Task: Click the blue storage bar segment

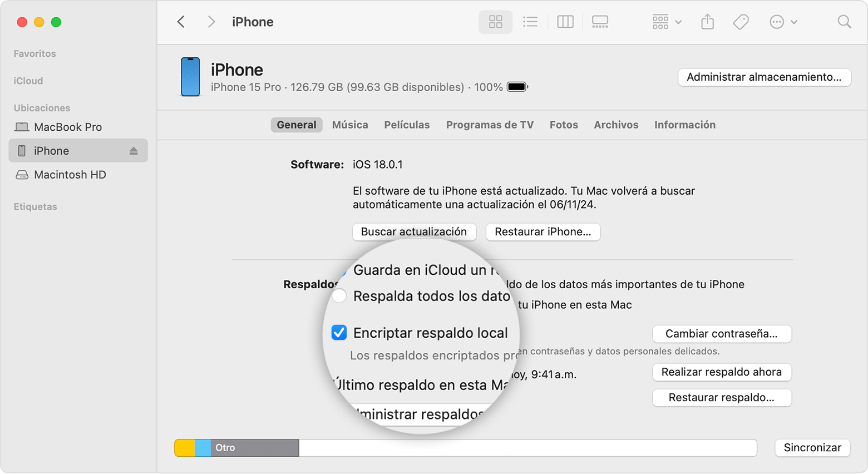Action: (x=203, y=448)
